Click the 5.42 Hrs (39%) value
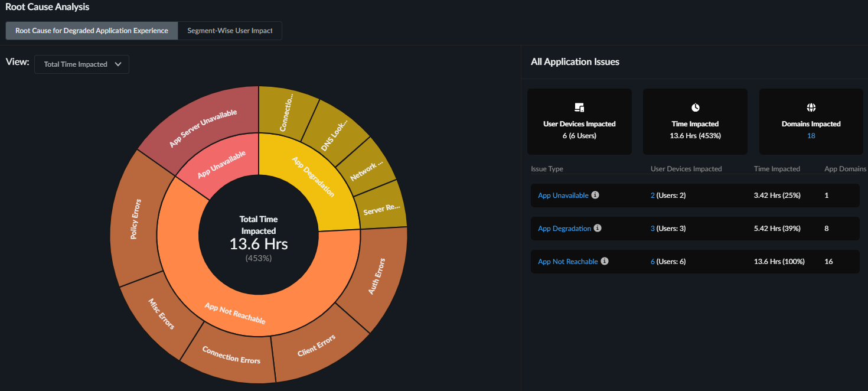 point(777,229)
